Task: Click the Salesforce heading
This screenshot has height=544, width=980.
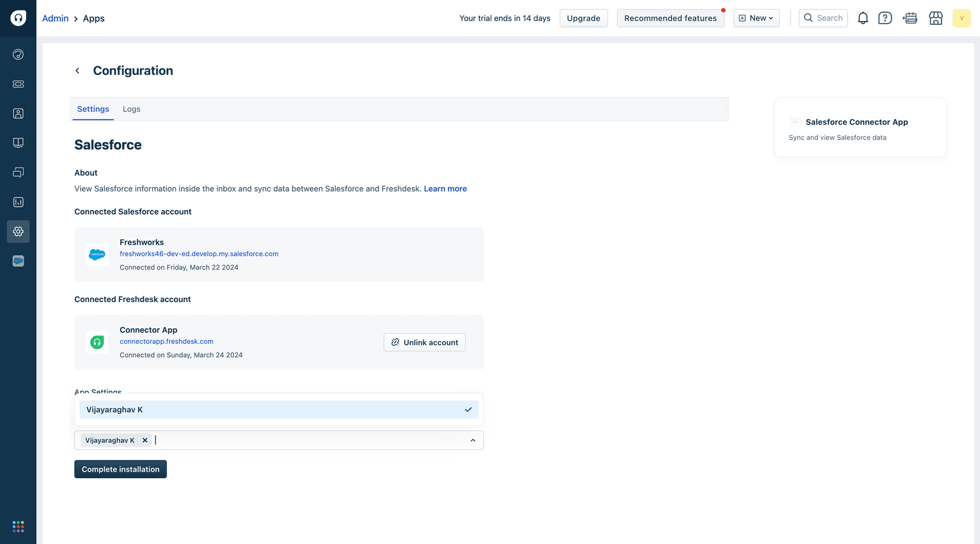Action: tap(108, 145)
